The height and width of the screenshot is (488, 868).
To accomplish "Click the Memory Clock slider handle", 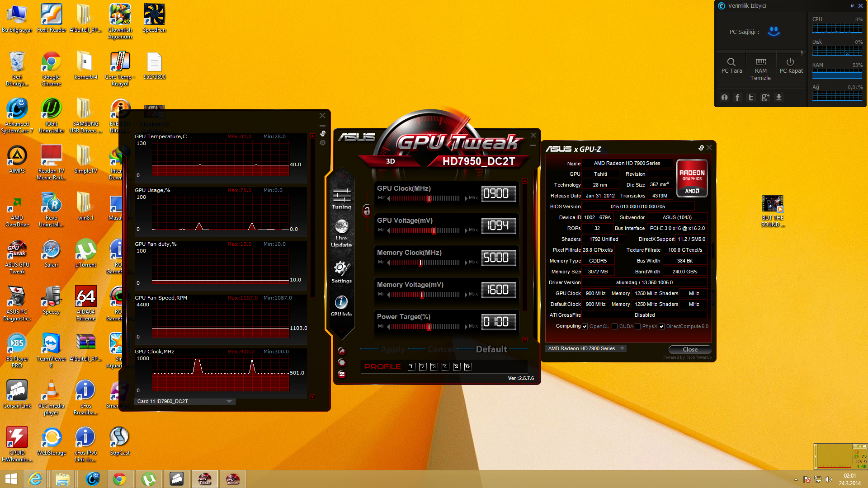I will point(420,263).
